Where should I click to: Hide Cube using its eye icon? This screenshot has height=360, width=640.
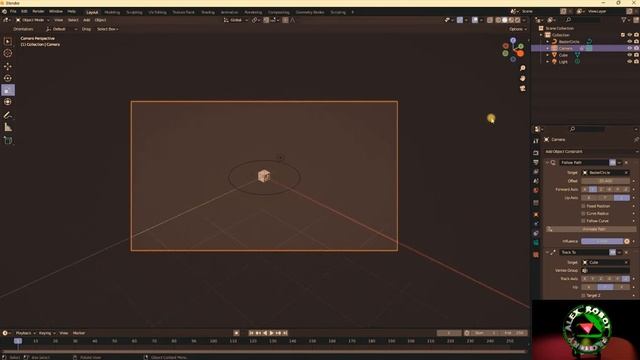629,55
